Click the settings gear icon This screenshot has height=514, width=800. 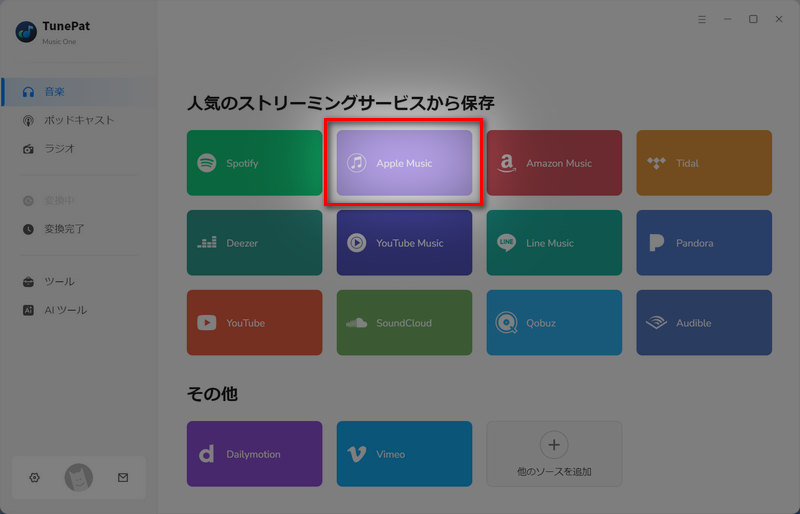[x=34, y=478]
